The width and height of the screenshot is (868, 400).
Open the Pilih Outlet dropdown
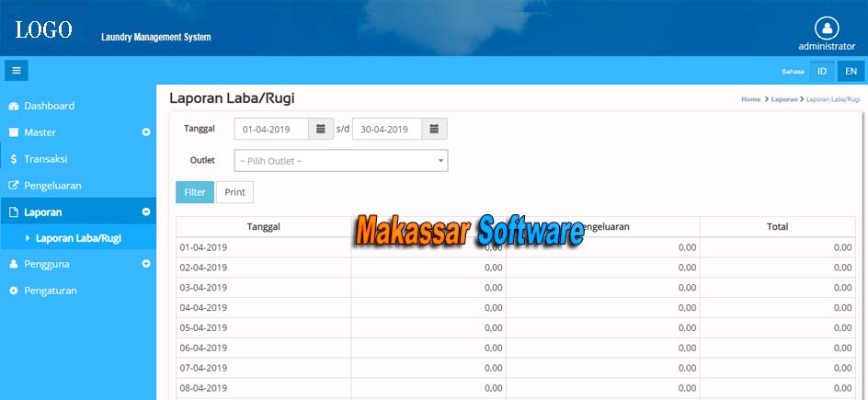coord(340,161)
